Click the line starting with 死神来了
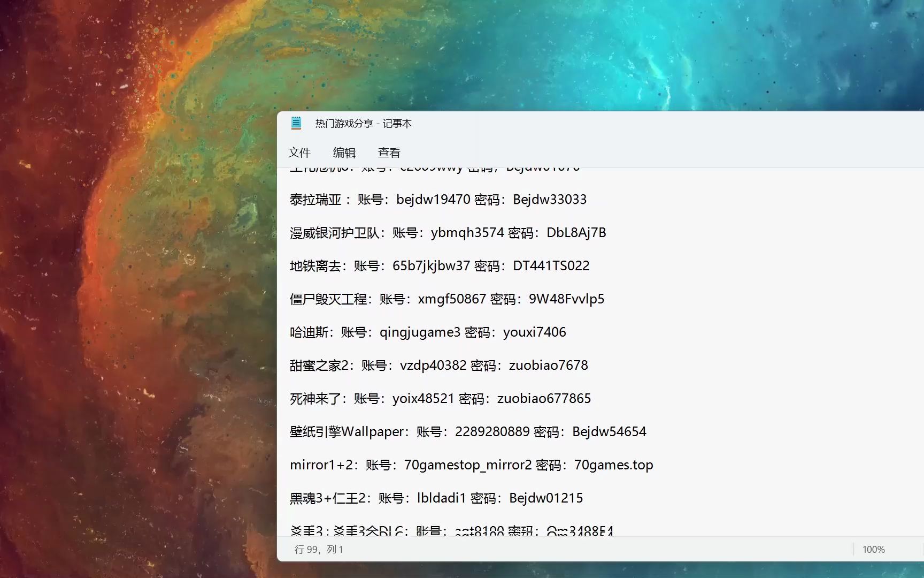 [x=441, y=399]
